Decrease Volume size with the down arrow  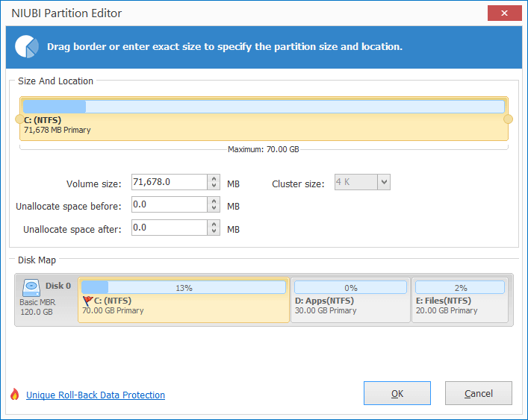[214, 186]
